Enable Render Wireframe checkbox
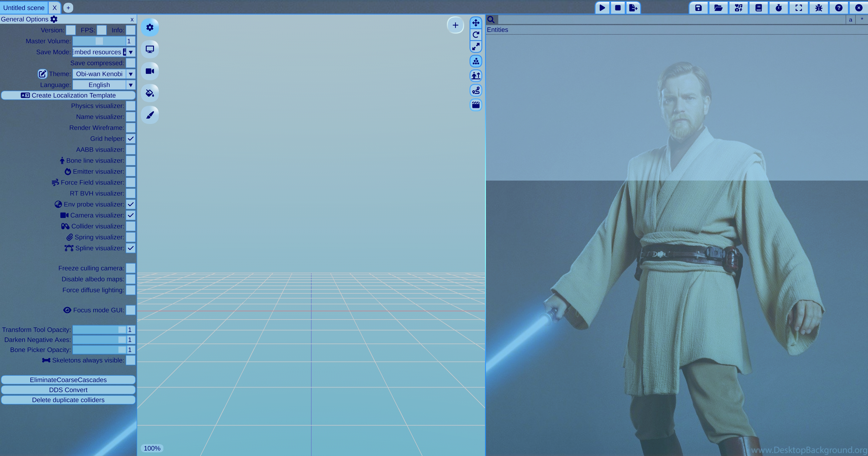 coord(131,127)
